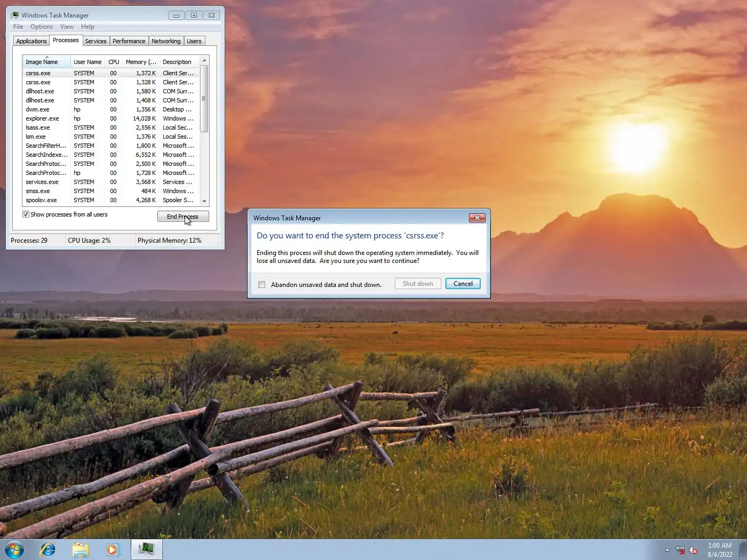Switch to the Users tab

(x=194, y=41)
